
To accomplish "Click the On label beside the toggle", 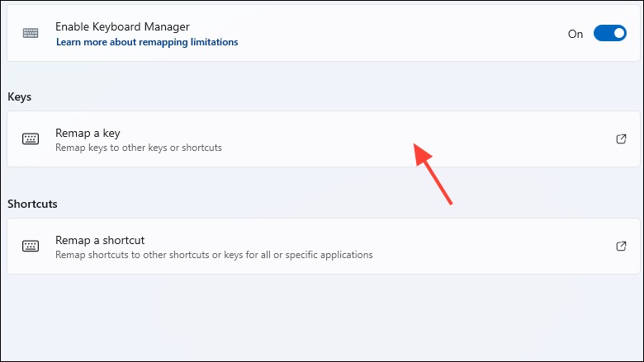I will click(x=575, y=34).
